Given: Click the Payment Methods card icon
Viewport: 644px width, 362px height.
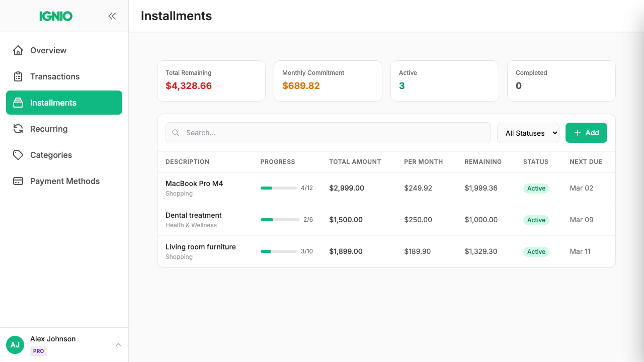Looking at the screenshot, I should 18,181.
